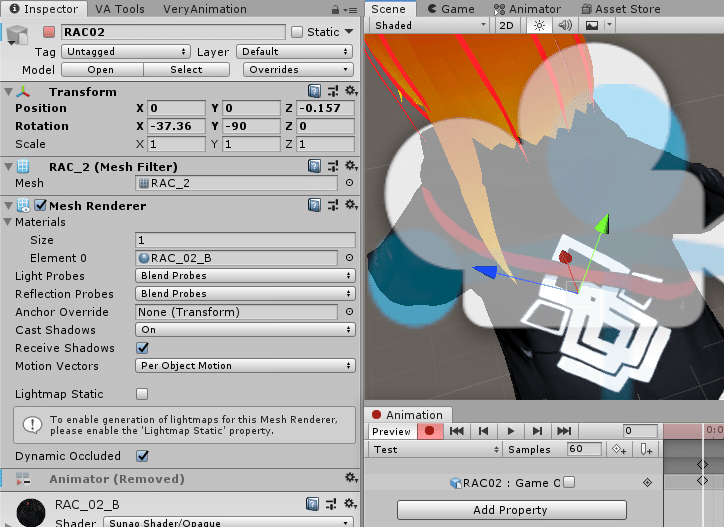Image resolution: width=724 pixels, height=527 pixels.
Task: Switch to Animator tab
Action: pos(527,9)
